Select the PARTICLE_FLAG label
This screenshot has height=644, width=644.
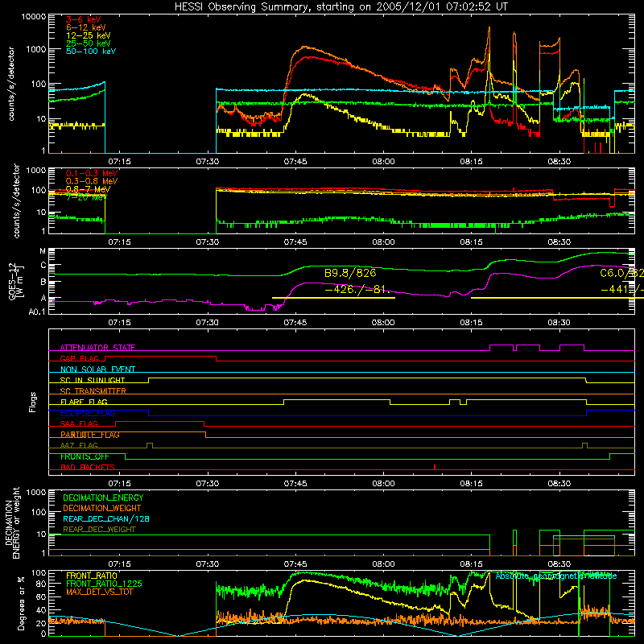[90, 435]
